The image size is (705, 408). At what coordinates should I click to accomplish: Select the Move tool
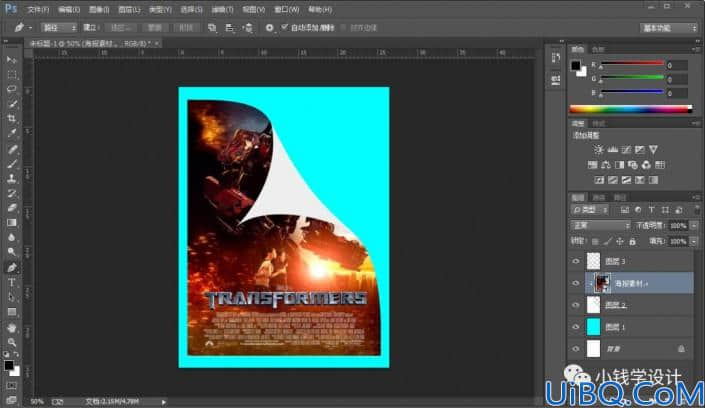point(12,60)
